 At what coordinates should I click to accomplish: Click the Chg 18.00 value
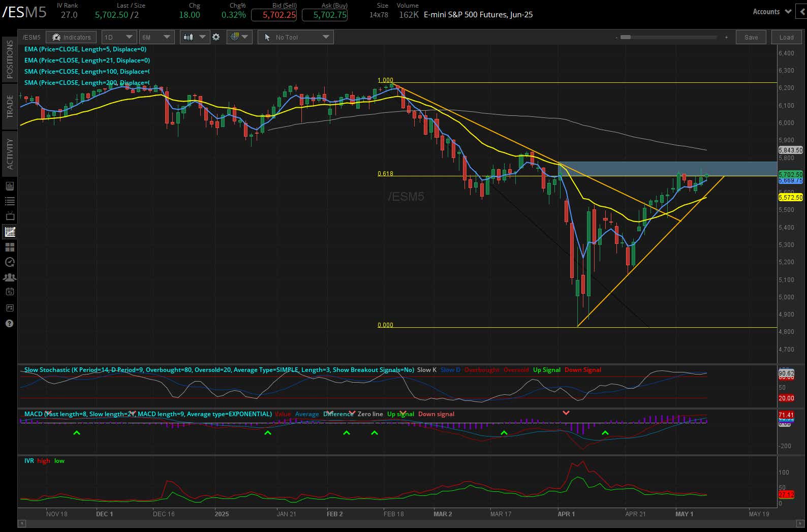click(190, 15)
